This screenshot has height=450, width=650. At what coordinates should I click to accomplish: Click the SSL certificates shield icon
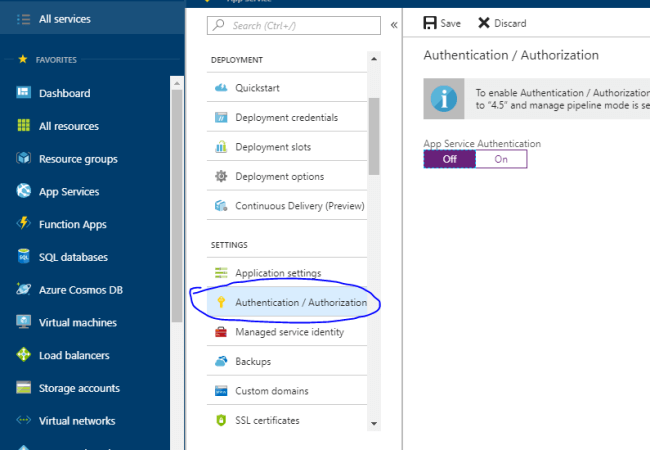[221, 420]
